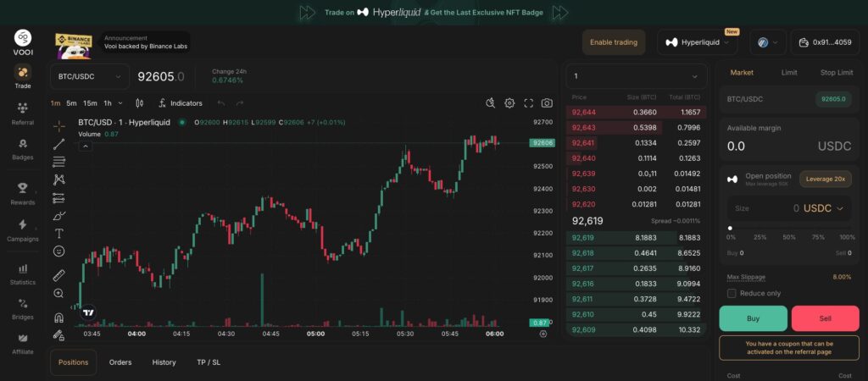The image size is (868, 381).
Task: Select the trend line drawing tool
Action: tap(58, 144)
